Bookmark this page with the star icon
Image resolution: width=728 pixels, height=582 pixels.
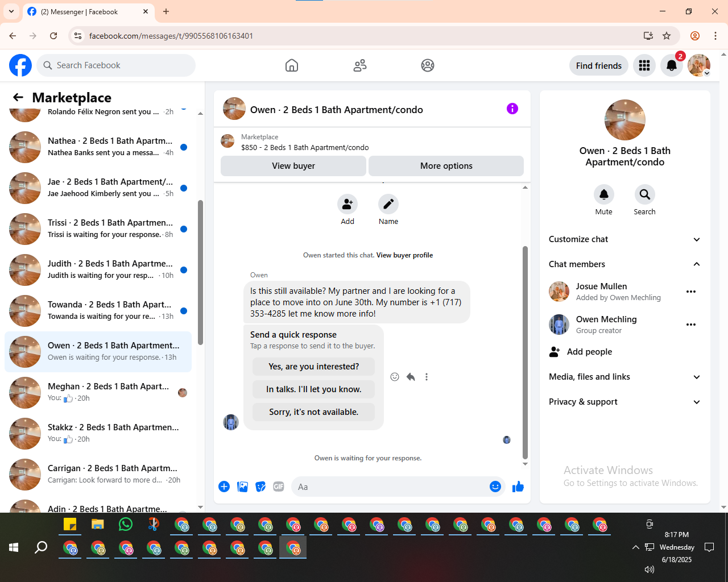[x=667, y=36]
